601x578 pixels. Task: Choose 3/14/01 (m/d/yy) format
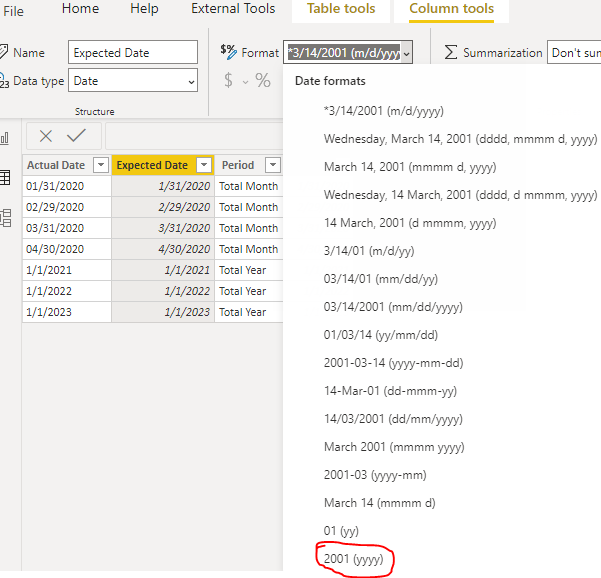pos(369,251)
